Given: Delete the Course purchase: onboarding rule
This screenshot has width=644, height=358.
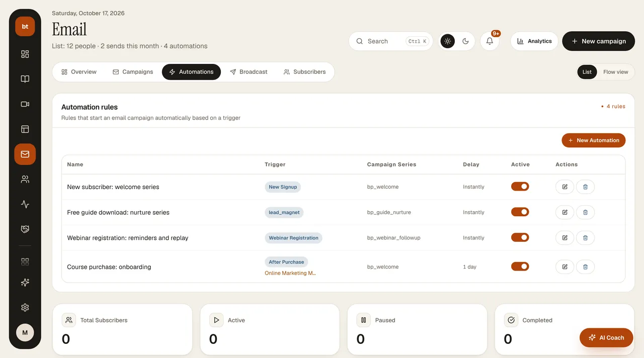Looking at the screenshot, I should (x=585, y=266).
